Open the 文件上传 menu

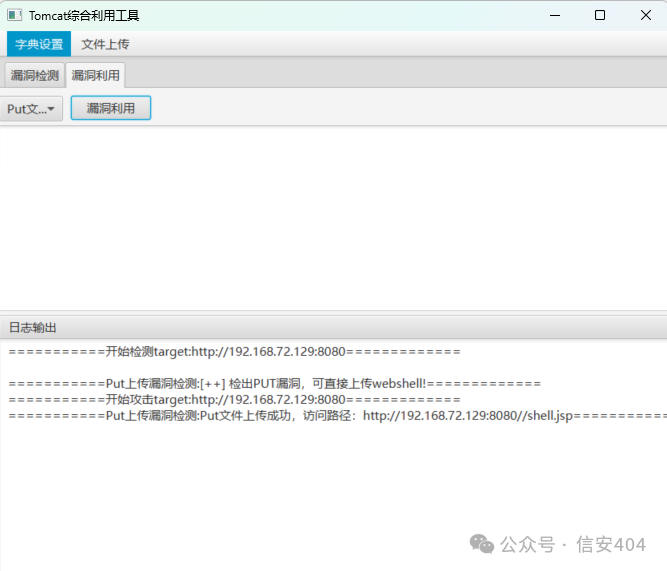[x=105, y=44]
